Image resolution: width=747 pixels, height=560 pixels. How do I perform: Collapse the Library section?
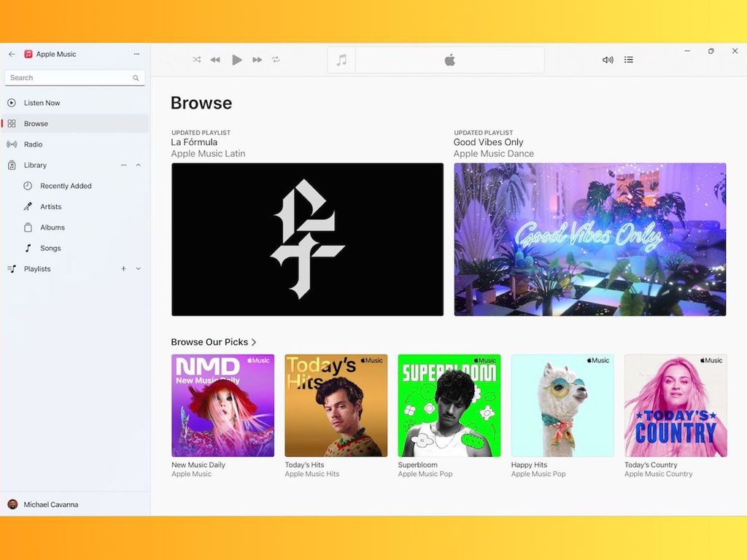pyautogui.click(x=138, y=166)
